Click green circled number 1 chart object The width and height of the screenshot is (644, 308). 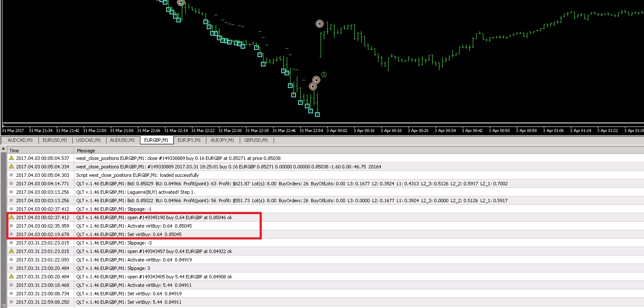324,74
